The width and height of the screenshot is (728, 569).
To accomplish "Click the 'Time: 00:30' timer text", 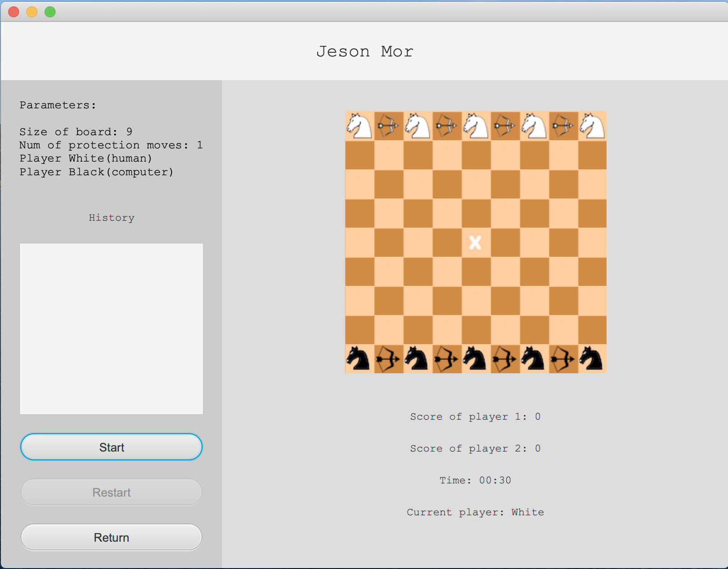I will 475,480.
